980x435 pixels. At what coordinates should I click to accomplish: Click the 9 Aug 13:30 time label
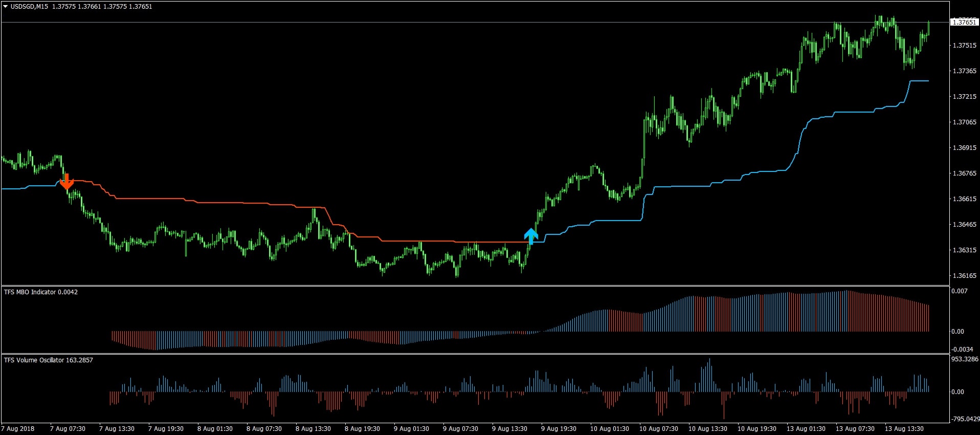pyautogui.click(x=509, y=429)
